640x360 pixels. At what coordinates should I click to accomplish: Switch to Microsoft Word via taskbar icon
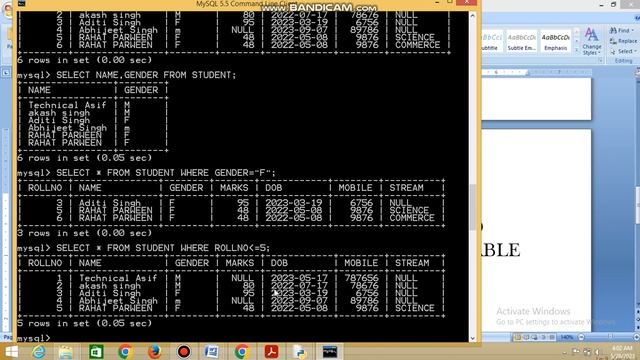(x=212, y=351)
